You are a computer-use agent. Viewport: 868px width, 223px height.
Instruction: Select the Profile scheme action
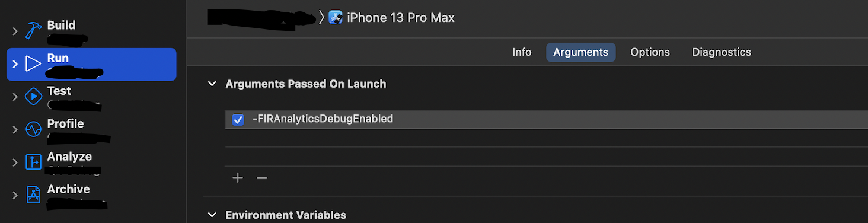point(91,130)
